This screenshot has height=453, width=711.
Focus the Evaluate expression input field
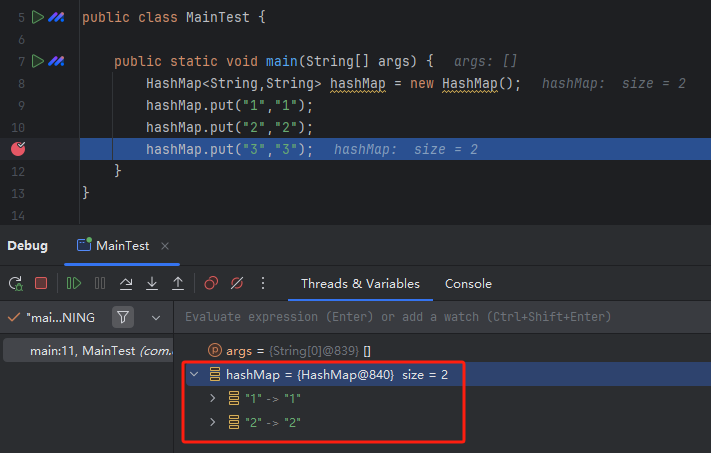point(440,317)
